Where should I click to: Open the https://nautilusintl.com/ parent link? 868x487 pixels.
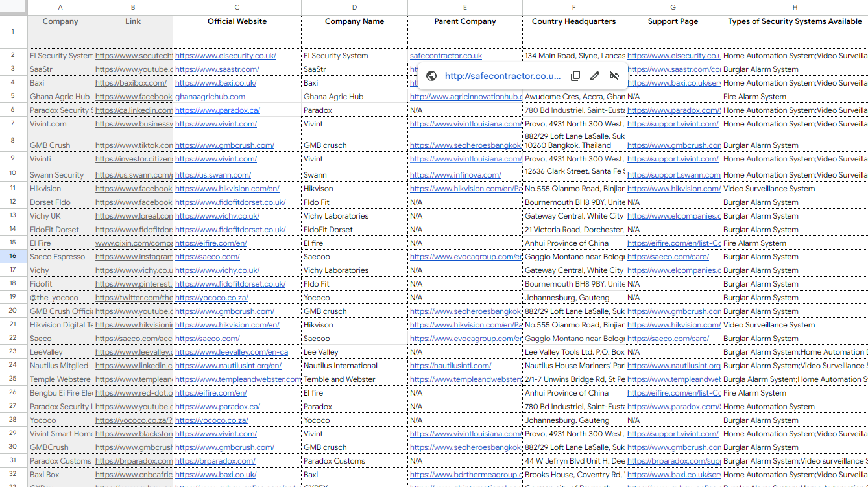click(x=451, y=366)
